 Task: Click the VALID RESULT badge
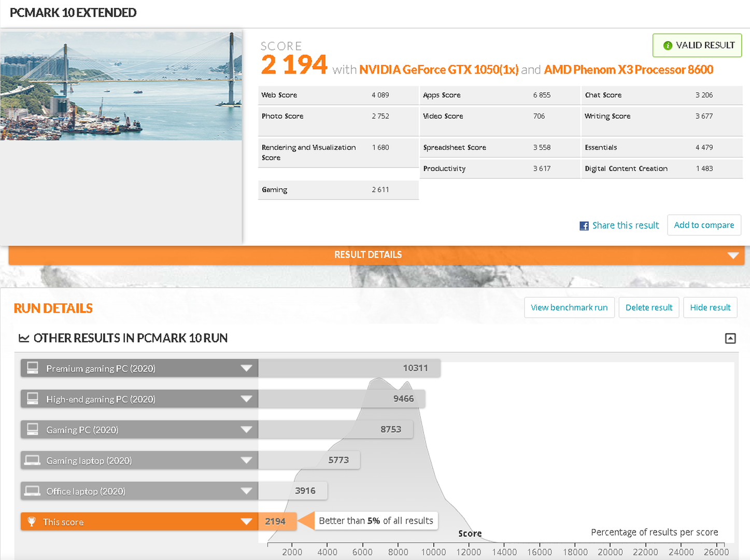697,46
